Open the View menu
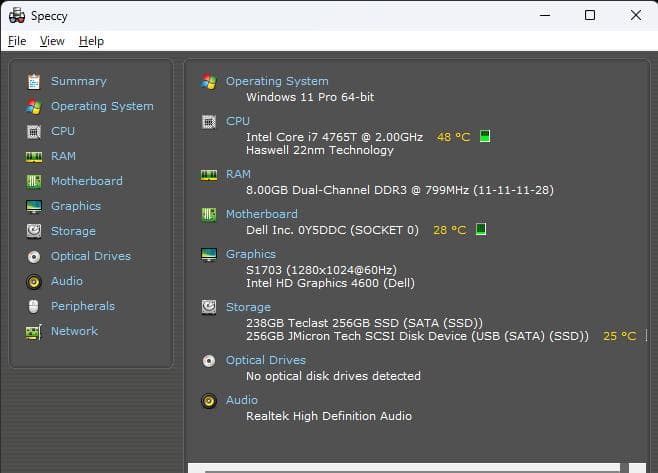658x473 pixels. click(52, 41)
